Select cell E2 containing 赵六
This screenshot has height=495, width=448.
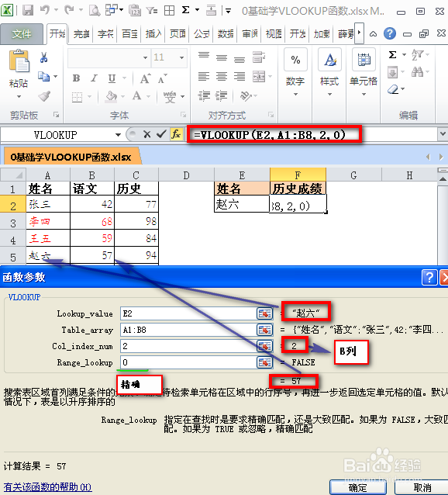[242, 204]
